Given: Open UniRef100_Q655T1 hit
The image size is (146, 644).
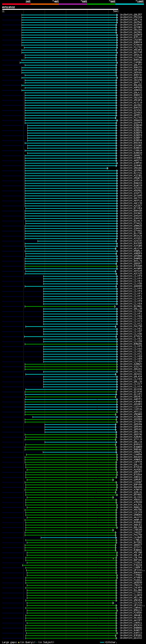Looking at the screenshot, I should pyautogui.click(x=131, y=115).
